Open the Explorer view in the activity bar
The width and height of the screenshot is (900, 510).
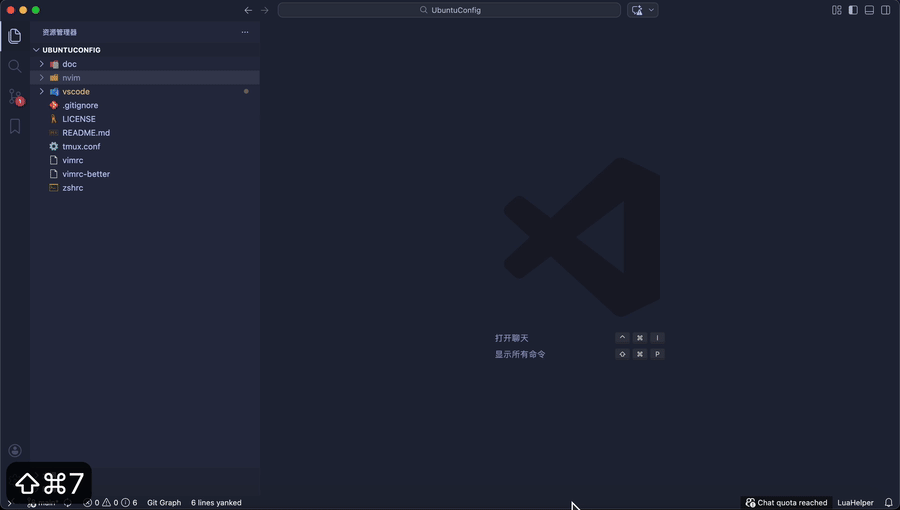[x=15, y=36]
